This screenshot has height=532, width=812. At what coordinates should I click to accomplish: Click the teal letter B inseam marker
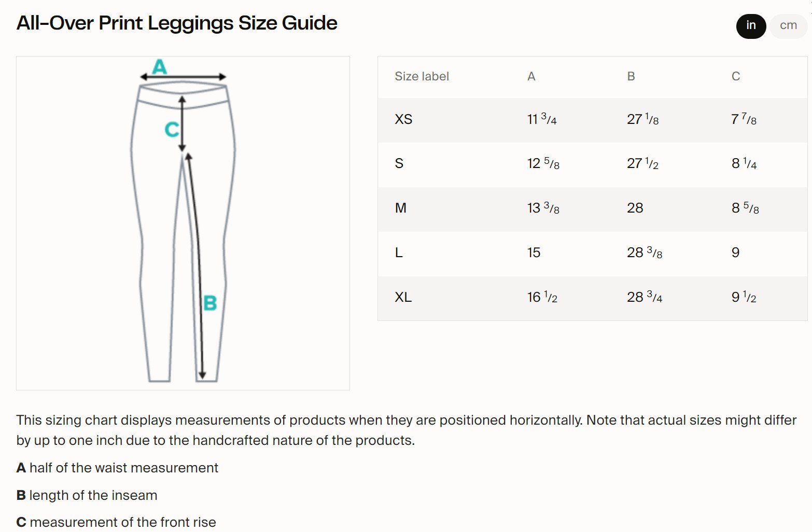click(210, 303)
